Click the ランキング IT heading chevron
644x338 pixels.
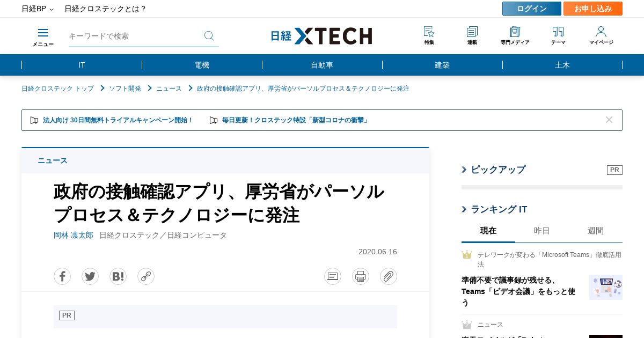[x=464, y=209]
